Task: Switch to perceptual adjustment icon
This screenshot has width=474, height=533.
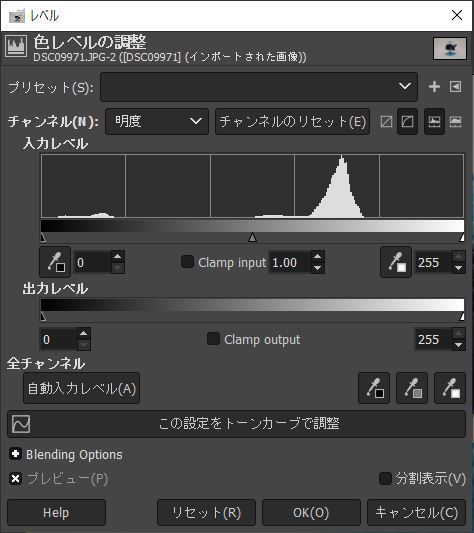Action: [x=407, y=121]
